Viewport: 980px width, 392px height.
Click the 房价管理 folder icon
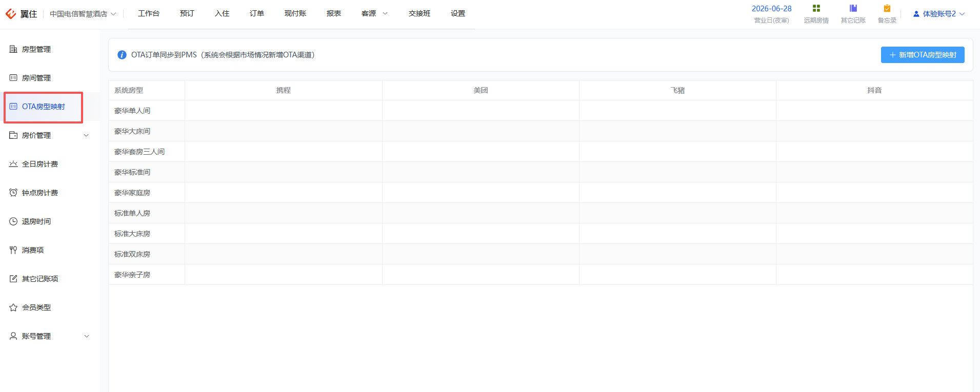(x=13, y=135)
